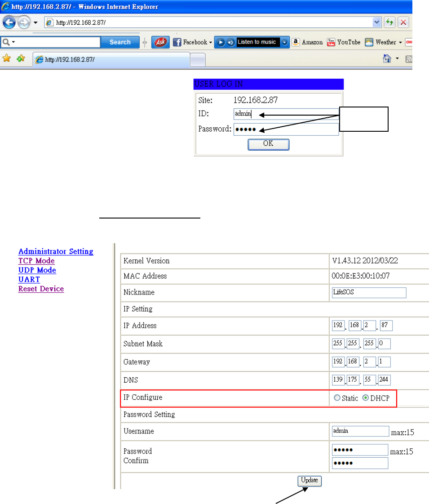
Task: Click the music player play icon
Action: [221, 42]
